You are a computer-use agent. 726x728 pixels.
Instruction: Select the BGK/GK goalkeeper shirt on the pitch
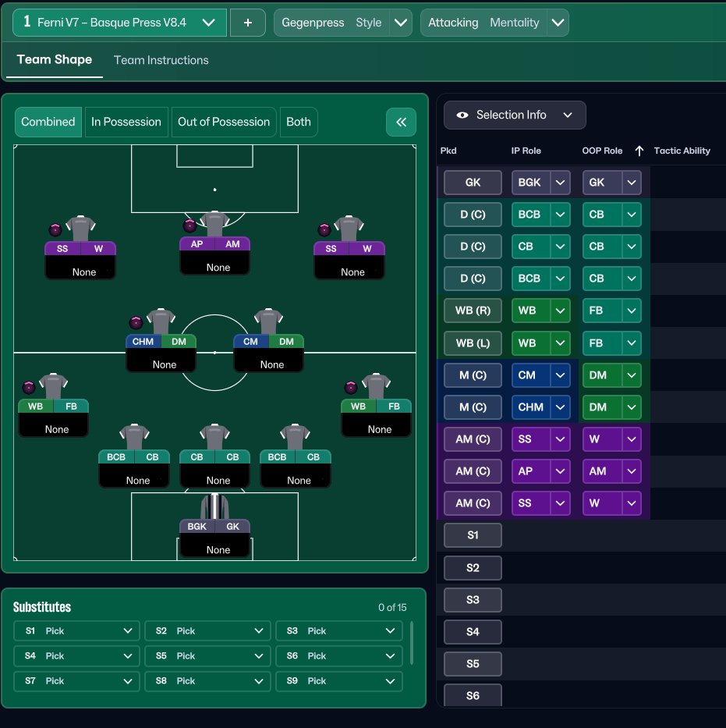pos(214,506)
